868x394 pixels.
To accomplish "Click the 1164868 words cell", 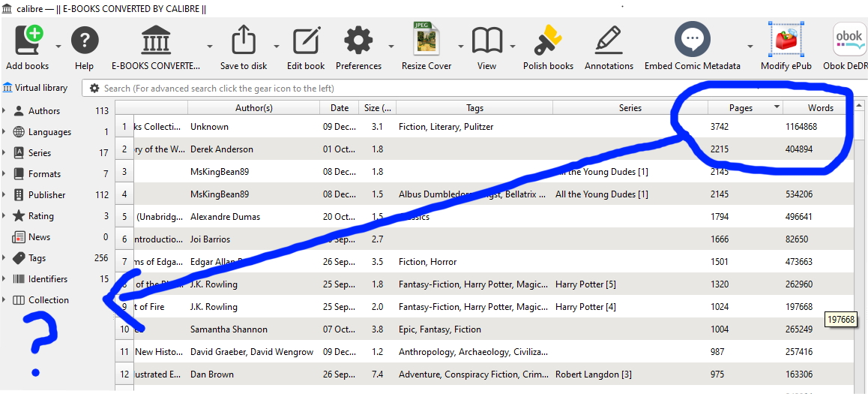I will (x=819, y=126).
